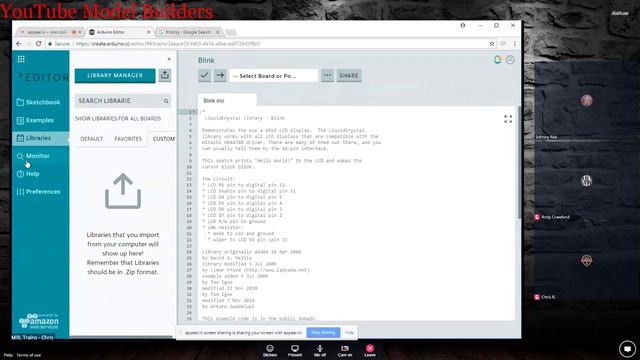Screen dimensions: 640x360
Task: Open Preferences in the sidebar
Action: pyautogui.click(x=38, y=192)
